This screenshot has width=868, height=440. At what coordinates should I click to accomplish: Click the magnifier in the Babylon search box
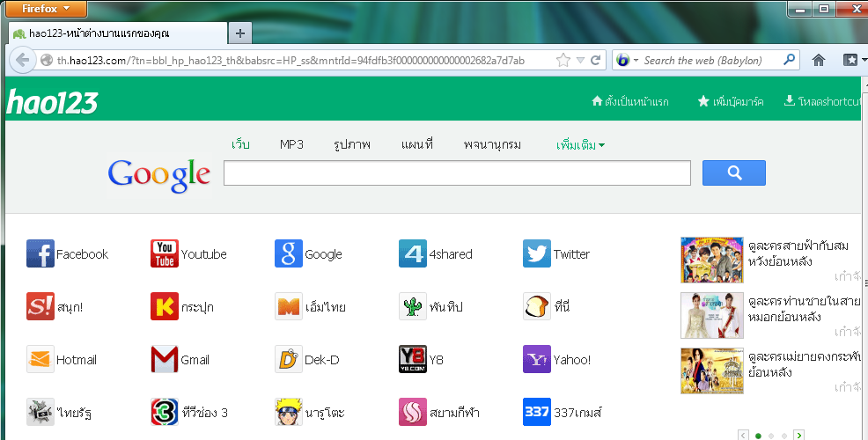(x=789, y=60)
